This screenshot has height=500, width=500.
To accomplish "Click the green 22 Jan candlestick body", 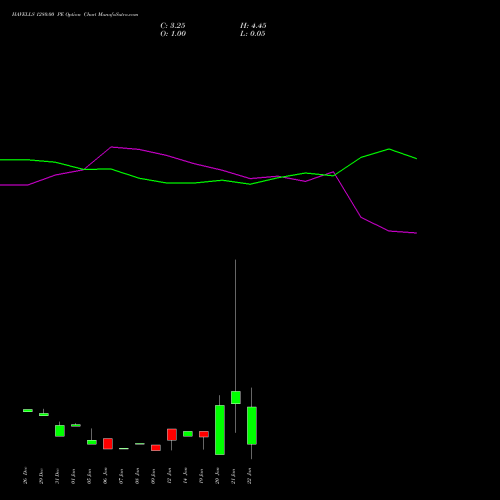I will [x=252, y=426].
